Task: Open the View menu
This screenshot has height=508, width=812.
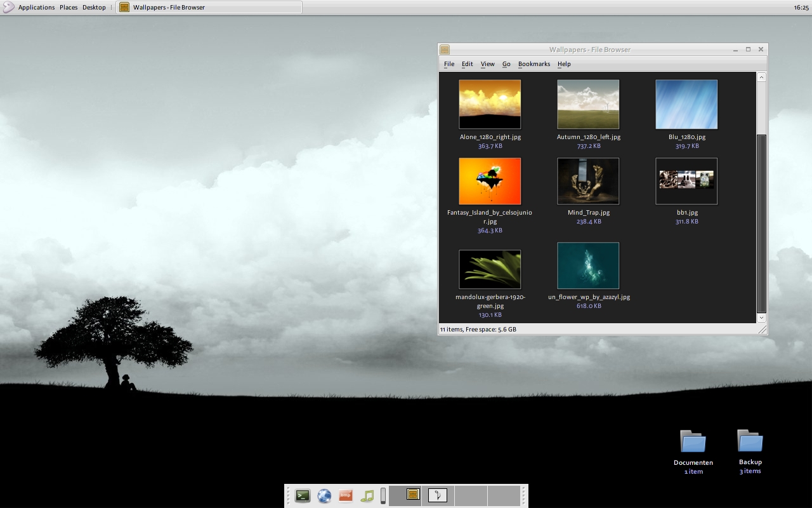Action: coord(487,64)
